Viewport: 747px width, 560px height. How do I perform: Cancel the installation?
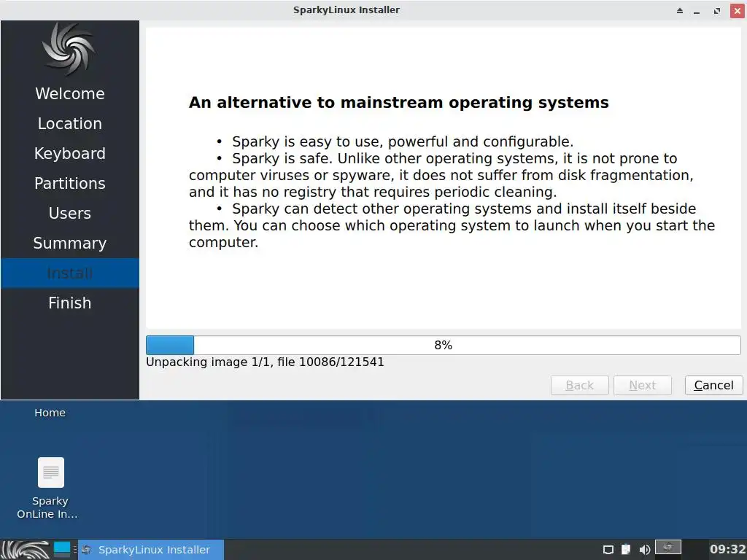pos(713,385)
